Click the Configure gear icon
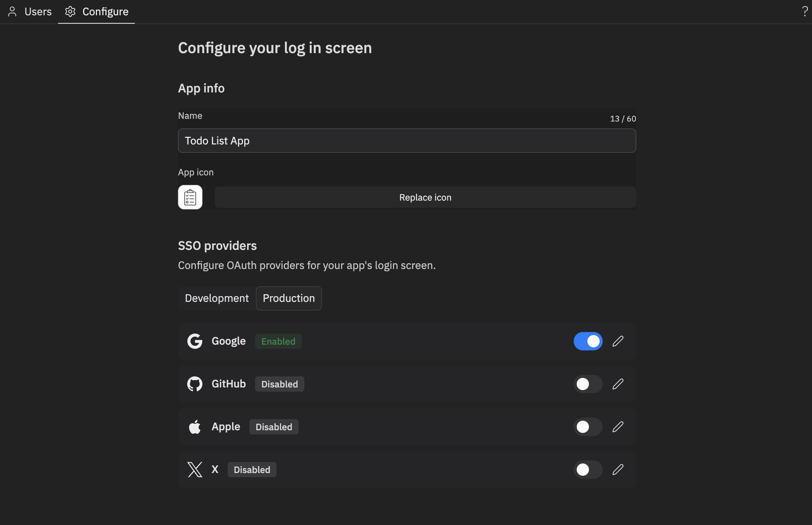This screenshot has width=812, height=525. pos(70,11)
